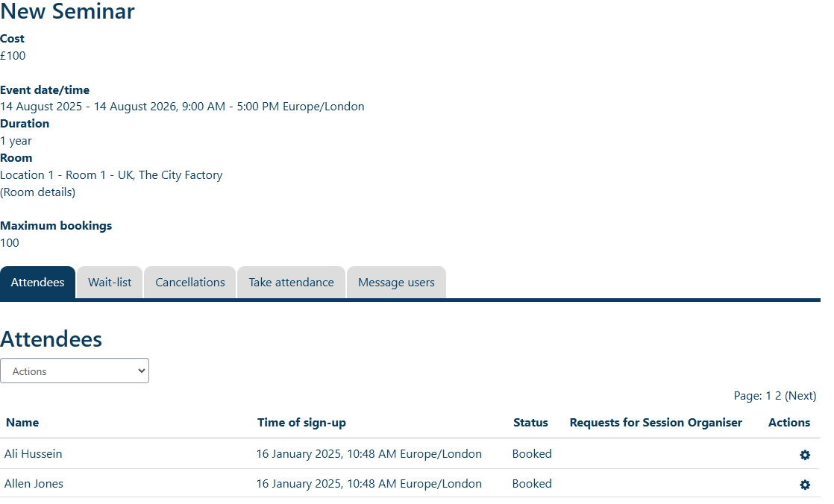The height and width of the screenshot is (504, 834).
Task: Open the actions gear for Ali Hussein
Action: [805, 455]
